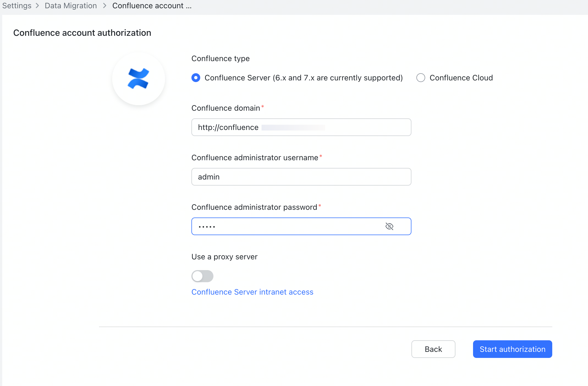588x386 pixels.
Task: Toggle password visibility eye icon
Action: (389, 226)
